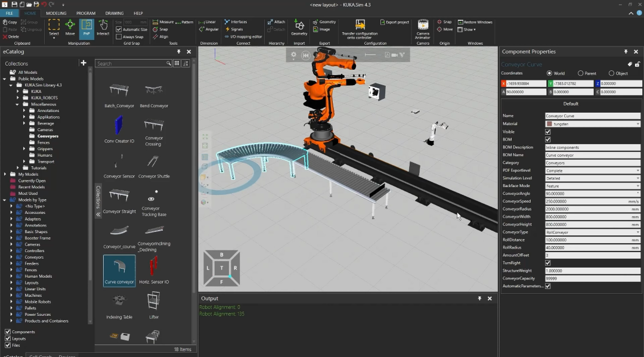
Task: Click the Measure tool
Action: click(163, 21)
